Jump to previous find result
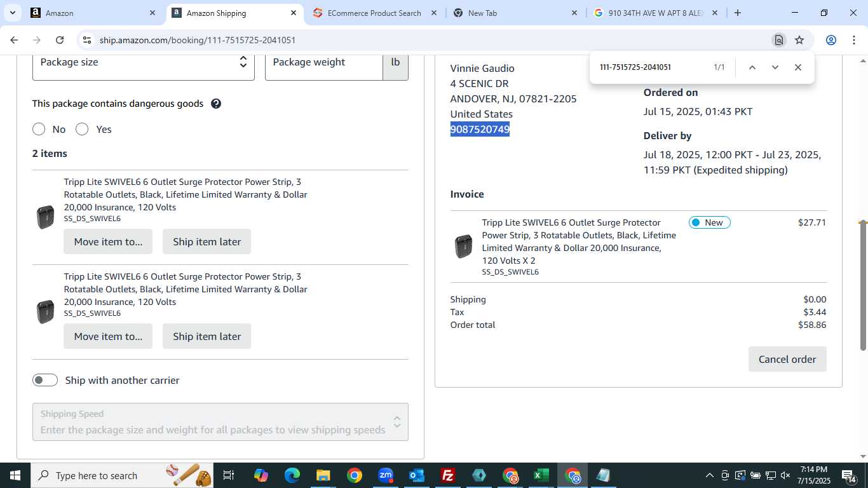The image size is (868, 488). pos(752,67)
